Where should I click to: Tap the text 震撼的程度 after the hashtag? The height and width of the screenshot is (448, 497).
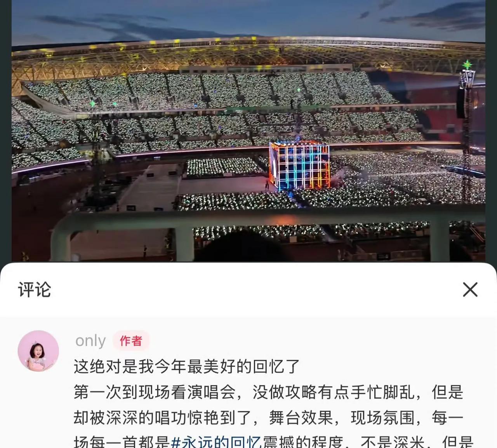click(303, 442)
